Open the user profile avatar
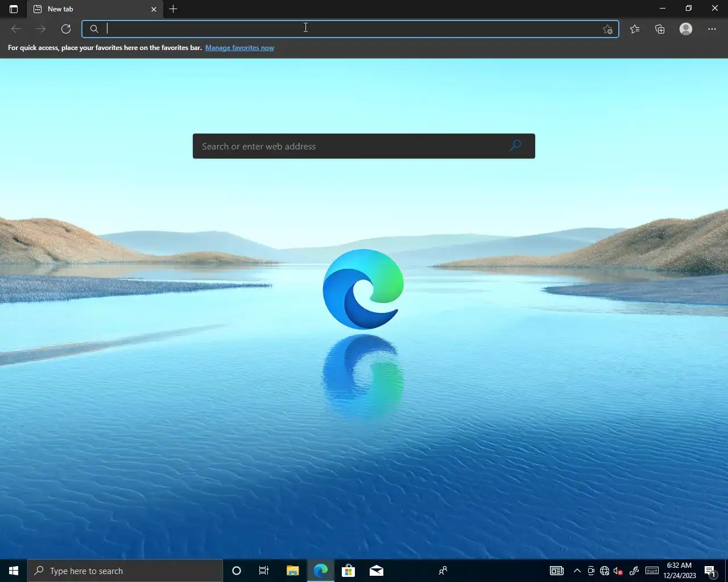Viewport: 728px width, 582px height. click(686, 29)
